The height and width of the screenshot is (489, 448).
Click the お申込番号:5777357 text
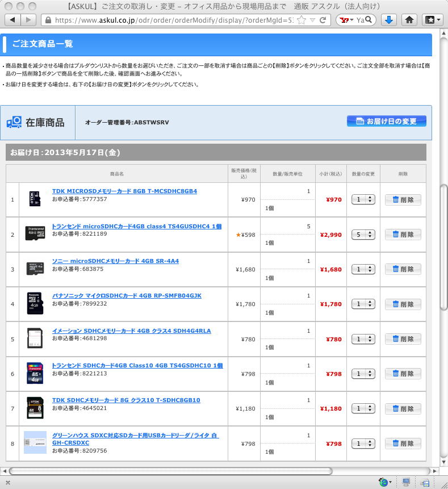pos(79,199)
